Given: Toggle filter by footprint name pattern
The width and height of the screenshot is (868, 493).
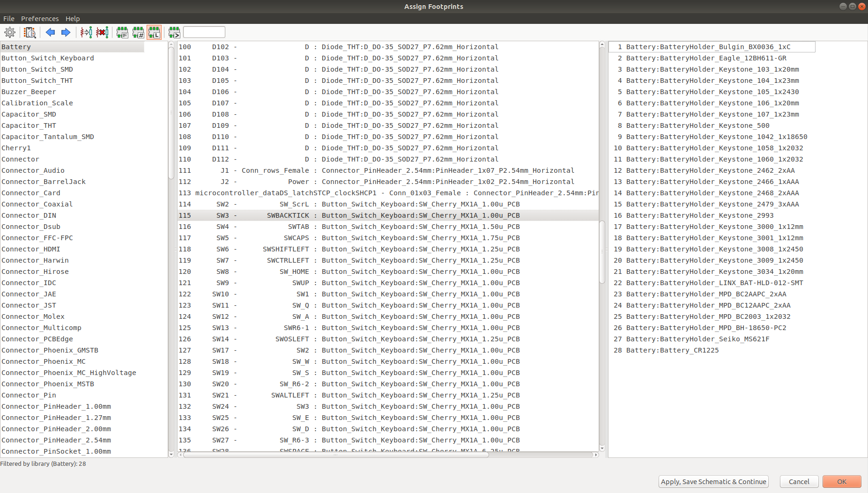Looking at the screenshot, I should click(174, 32).
